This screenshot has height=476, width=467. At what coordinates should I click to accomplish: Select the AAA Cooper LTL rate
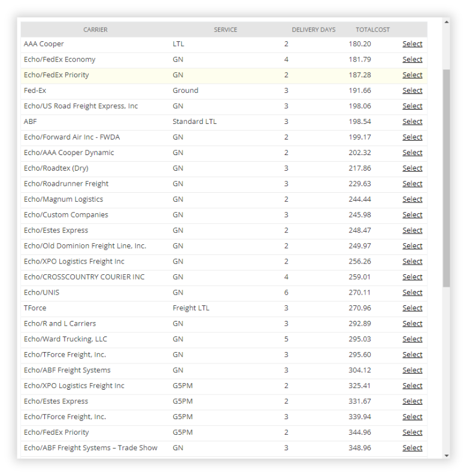pos(413,44)
